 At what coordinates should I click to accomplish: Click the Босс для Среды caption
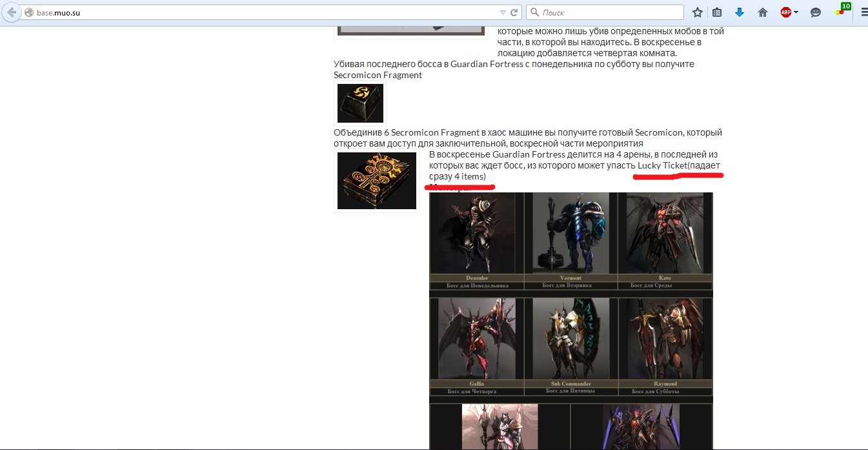point(651,285)
